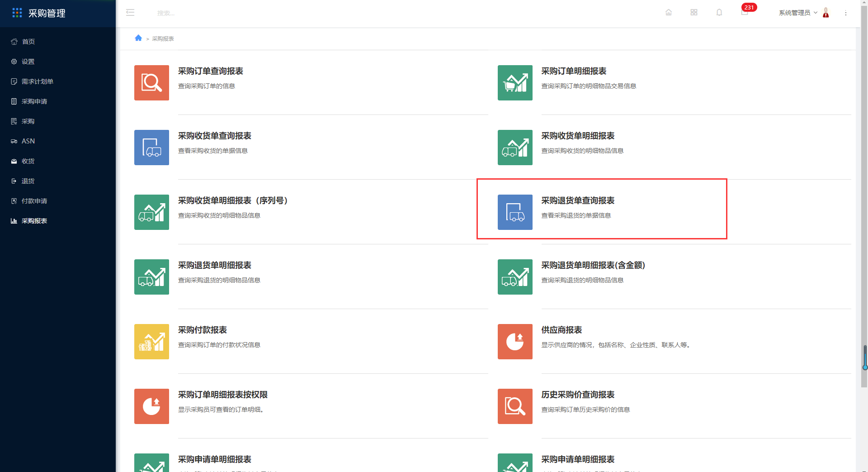
Task: Open the 采购收货单明细报表（序列号）icon
Action: point(151,212)
